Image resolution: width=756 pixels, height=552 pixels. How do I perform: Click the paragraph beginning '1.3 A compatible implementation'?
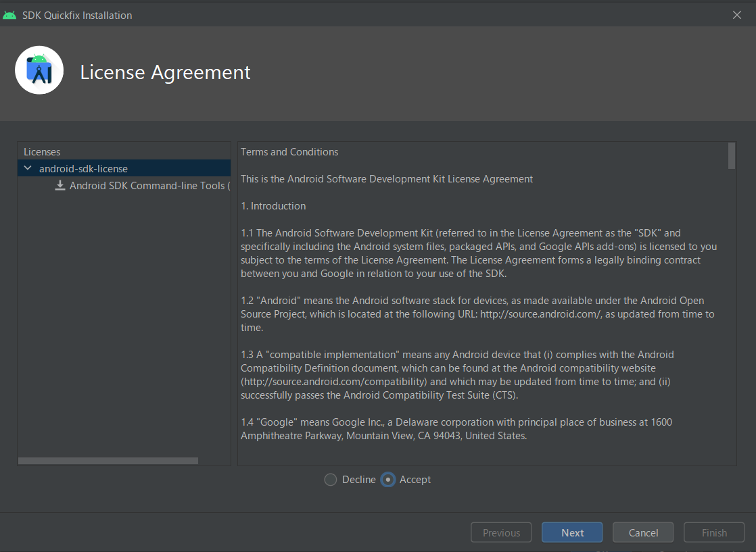[x=457, y=375]
